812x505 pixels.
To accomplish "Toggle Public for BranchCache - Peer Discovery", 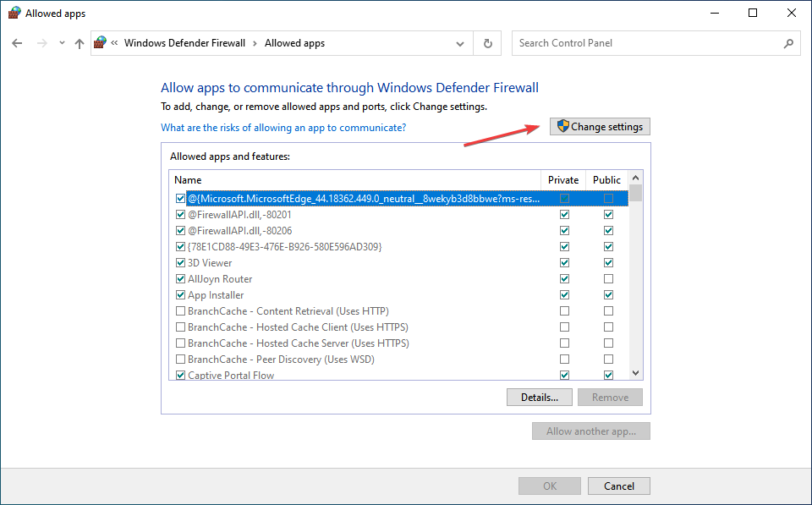I will click(608, 359).
